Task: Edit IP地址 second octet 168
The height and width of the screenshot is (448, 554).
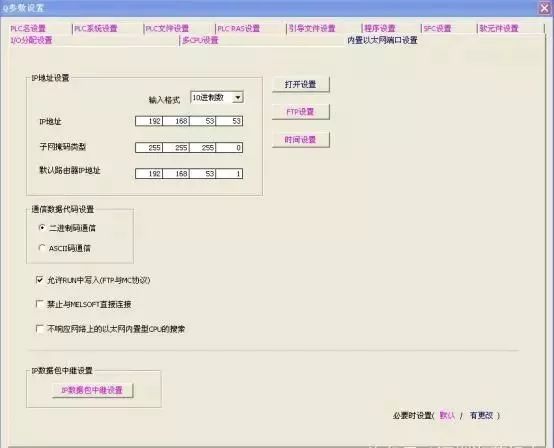Action: click(176, 121)
